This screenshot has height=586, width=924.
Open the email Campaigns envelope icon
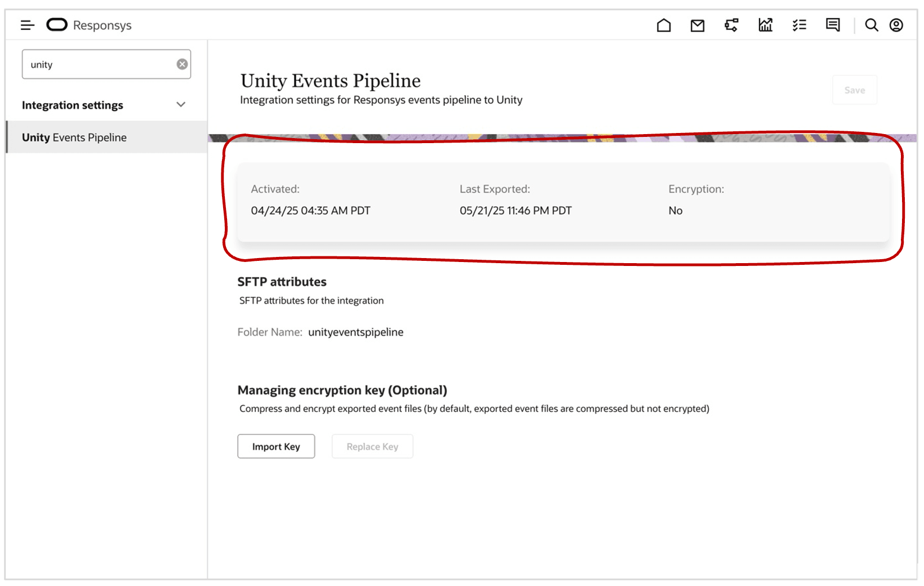click(698, 25)
